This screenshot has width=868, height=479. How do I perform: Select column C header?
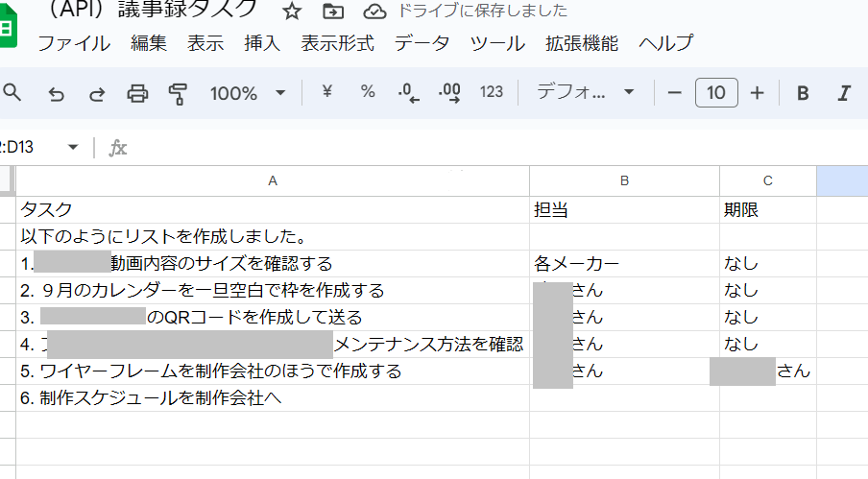(768, 180)
